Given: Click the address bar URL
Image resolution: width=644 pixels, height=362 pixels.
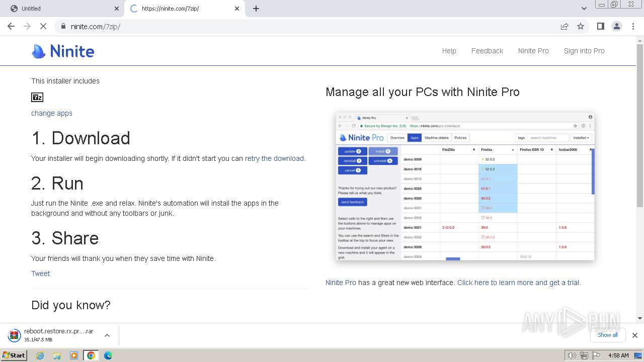Looking at the screenshot, I should (96, 26).
